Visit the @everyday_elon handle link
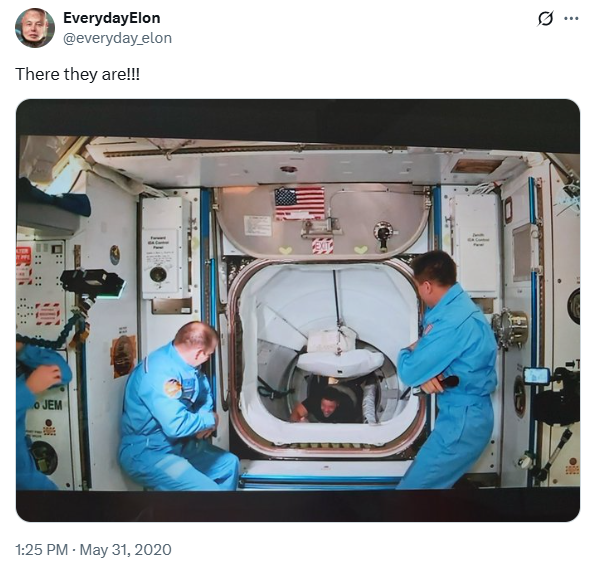 117,38
